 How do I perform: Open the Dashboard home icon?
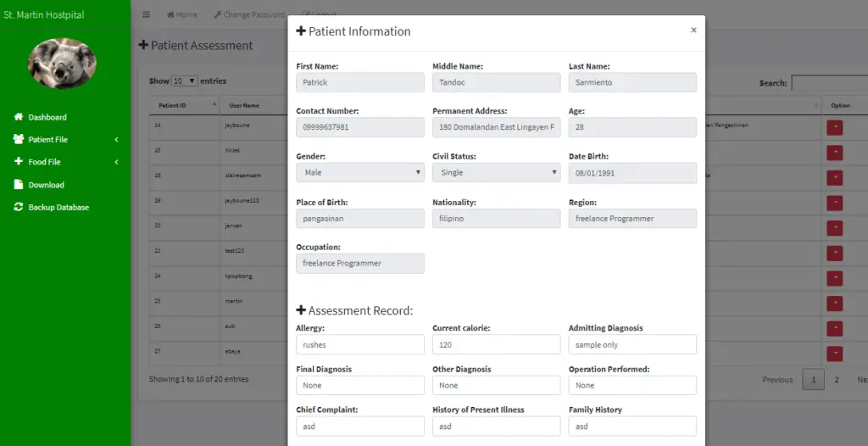coord(19,117)
